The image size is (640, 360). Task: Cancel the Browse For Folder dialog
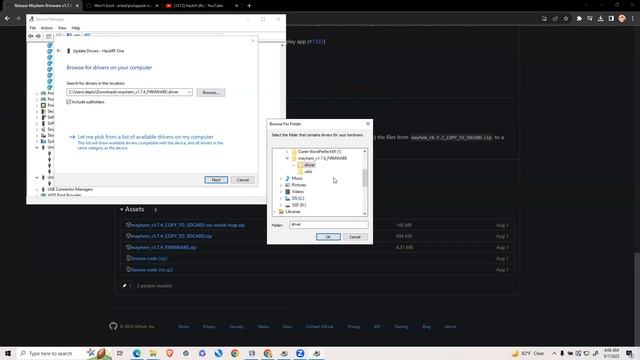tap(355, 237)
